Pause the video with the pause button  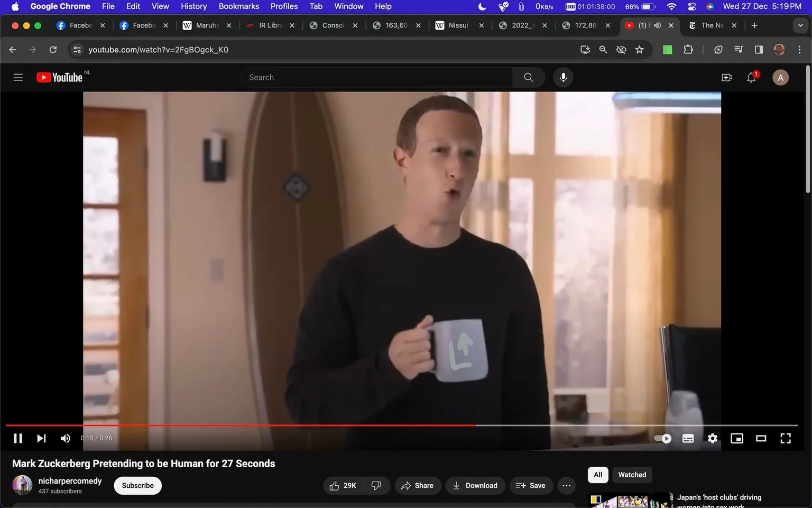point(18,438)
